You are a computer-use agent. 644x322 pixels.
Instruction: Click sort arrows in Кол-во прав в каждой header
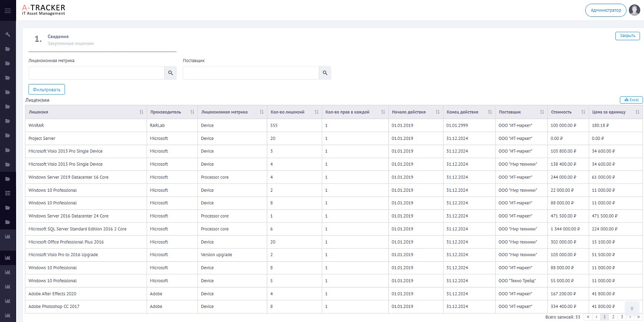tap(383, 112)
